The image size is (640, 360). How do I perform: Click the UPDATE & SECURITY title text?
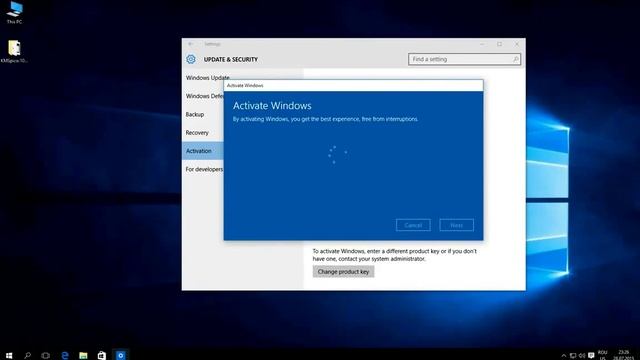click(x=231, y=59)
